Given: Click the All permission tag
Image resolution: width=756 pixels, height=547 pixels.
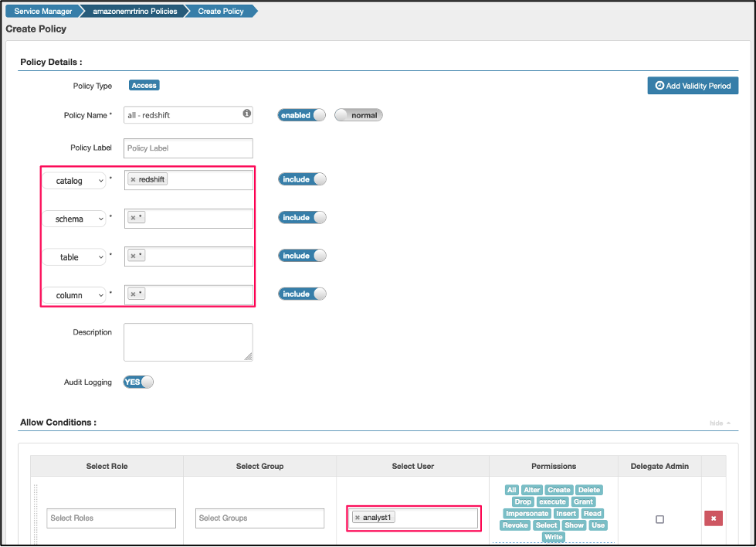Looking at the screenshot, I should coord(511,490).
